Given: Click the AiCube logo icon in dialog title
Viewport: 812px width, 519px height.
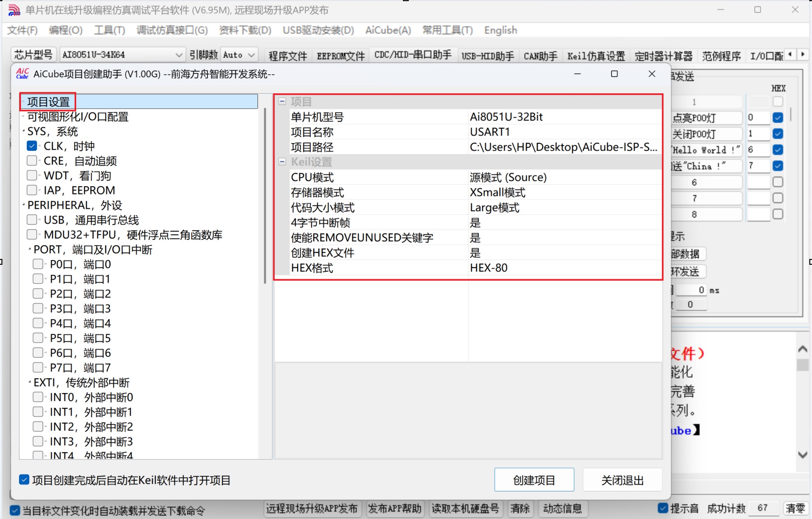Looking at the screenshot, I should point(23,73).
